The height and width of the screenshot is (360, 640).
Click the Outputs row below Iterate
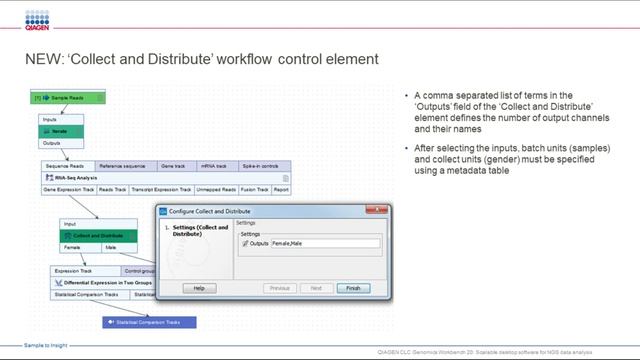61,143
